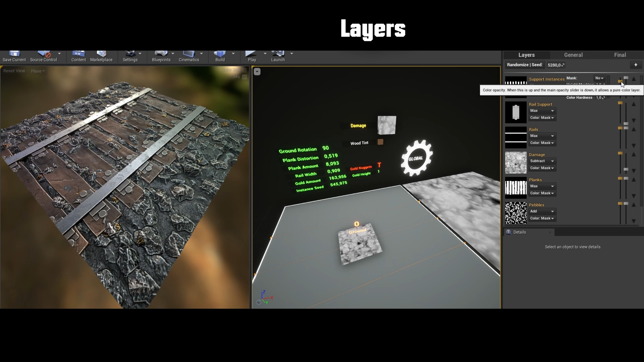
Task: Switch to the General tab
Action: click(x=573, y=55)
